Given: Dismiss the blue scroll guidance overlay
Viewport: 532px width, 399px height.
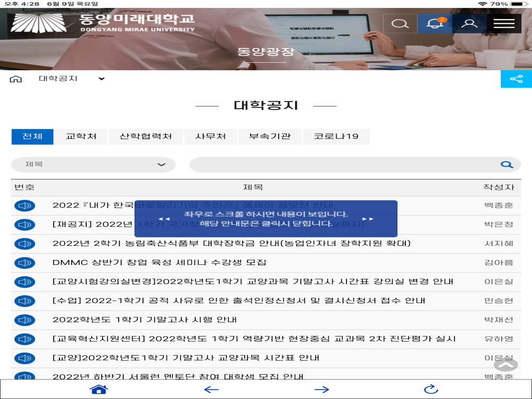Looking at the screenshot, I should point(265,219).
